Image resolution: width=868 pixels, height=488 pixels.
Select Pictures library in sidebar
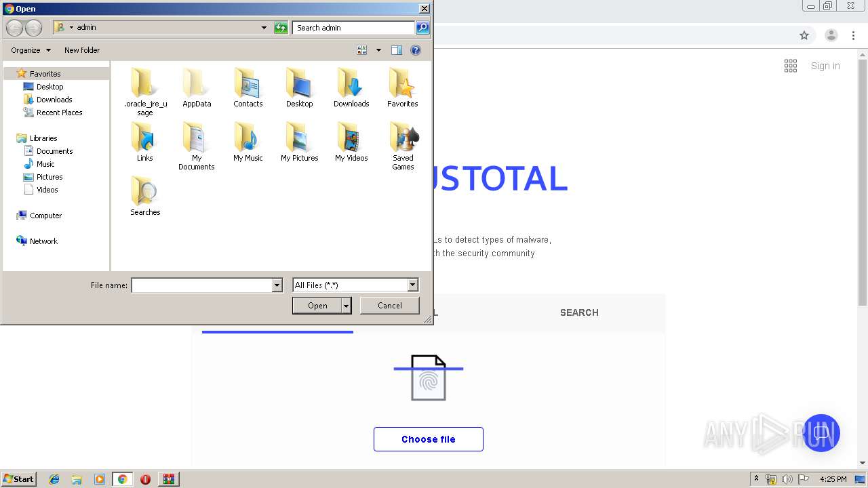[50, 177]
